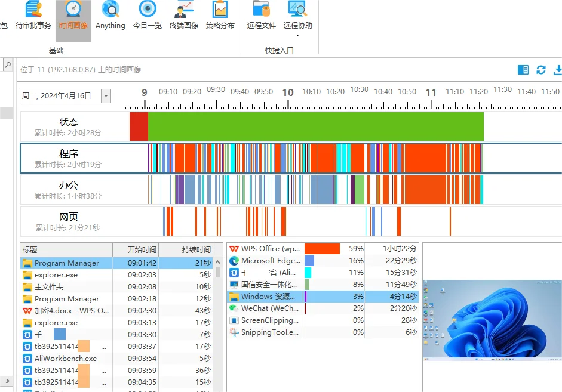562x392 pixels.
Task: Click the title list vertical scrollbar thumb
Action: [x=217, y=273]
